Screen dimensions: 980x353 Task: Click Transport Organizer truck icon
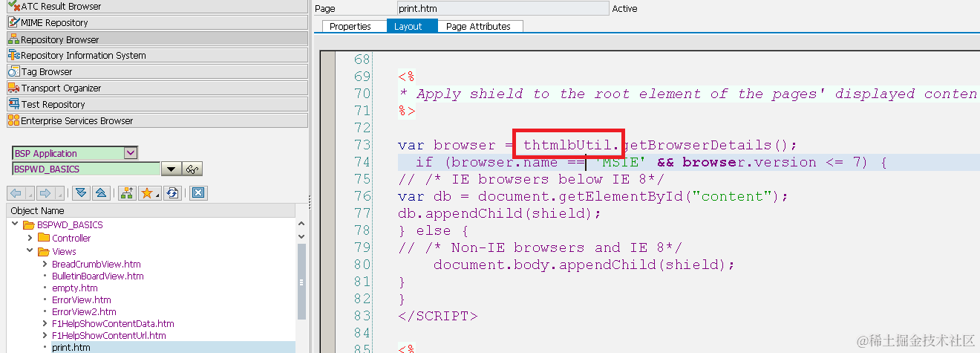tap(14, 88)
